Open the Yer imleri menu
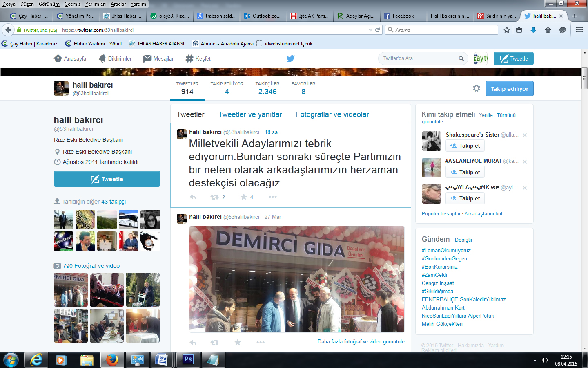Viewport: 588px width, 368px height. click(95, 4)
